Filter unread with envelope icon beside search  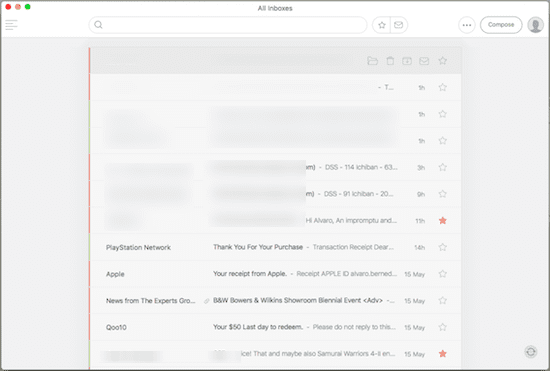[x=398, y=25]
